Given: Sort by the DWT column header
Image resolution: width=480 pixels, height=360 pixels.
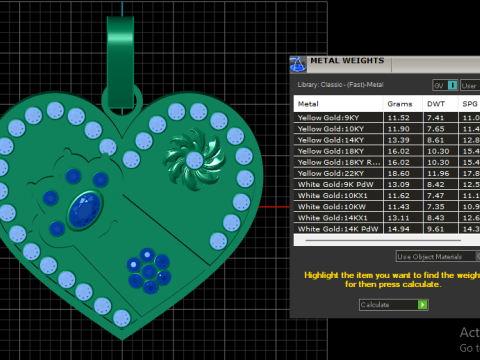Looking at the screenshot, I should (440, 104).
